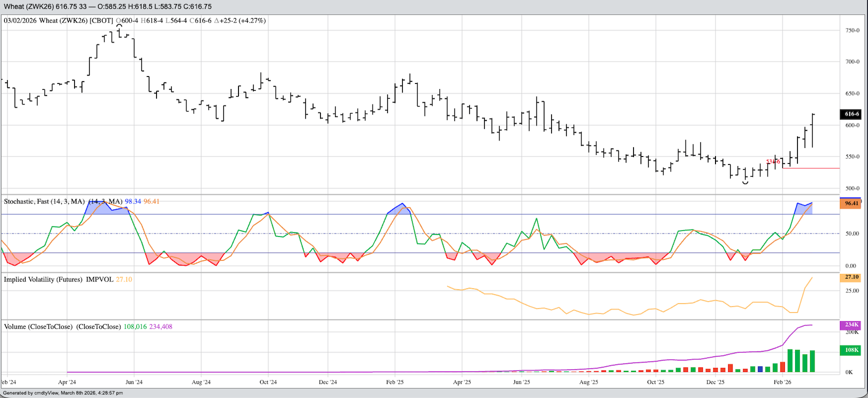Click the 750-0 price axis label
Image resolution: width=868 pixels, height=398 pixels.
pos(852,30)
